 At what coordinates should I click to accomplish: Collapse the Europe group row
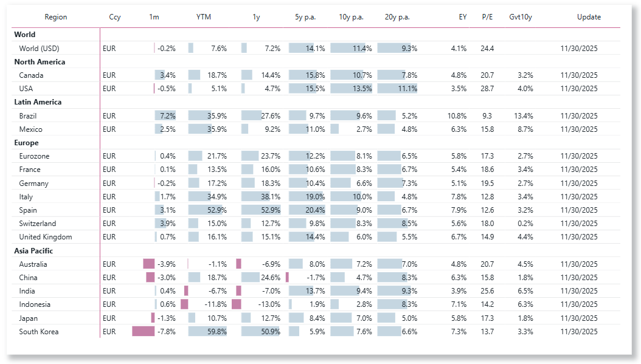(26, 143)
